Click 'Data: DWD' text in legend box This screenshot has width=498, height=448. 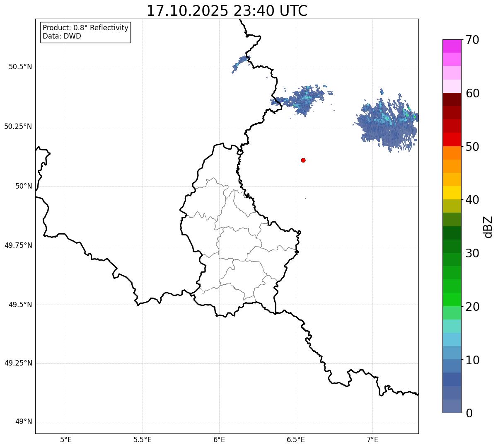pos(62,36)
